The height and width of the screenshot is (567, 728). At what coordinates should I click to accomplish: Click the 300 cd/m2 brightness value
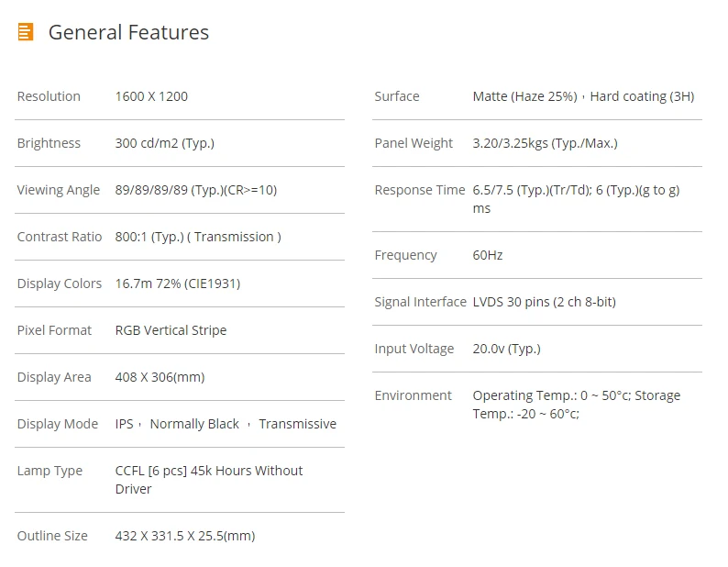pyautogui.click(x=164, y=143)
